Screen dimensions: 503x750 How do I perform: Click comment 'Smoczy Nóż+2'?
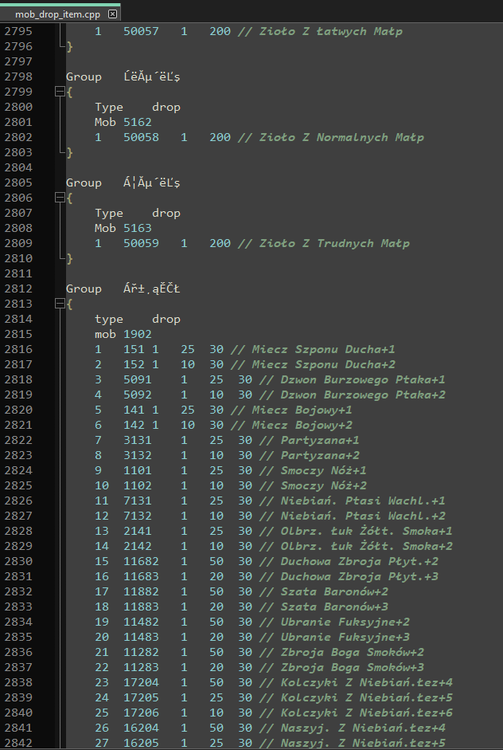point(323,486)
